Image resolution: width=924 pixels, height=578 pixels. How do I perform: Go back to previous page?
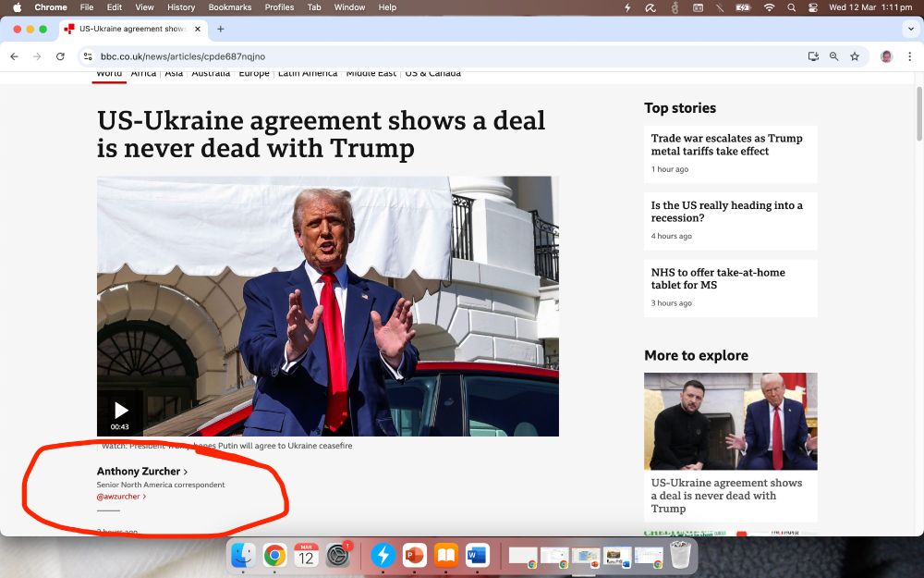pyautogui.click(x=14, y=56)
